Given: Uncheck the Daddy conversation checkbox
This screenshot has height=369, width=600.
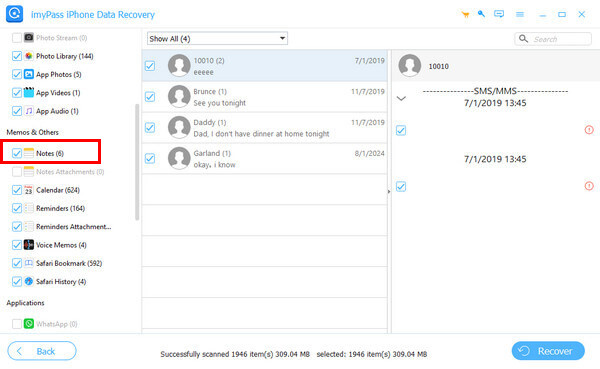Looking at the screenshot, I should 150,127.
